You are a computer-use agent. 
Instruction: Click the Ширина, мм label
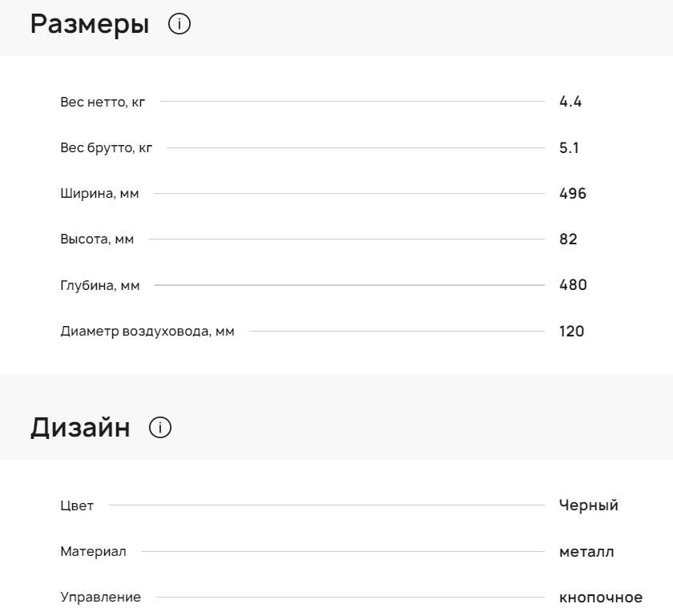99,194
